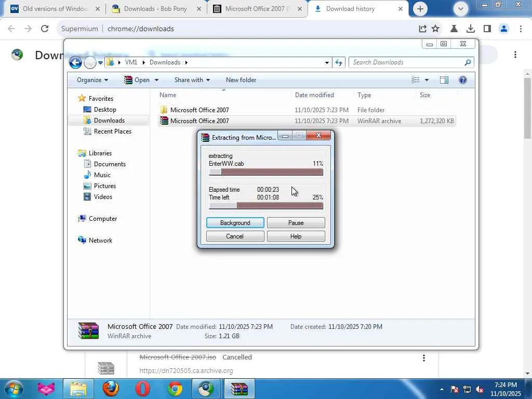Image resolution: width=532 pixels, height=399 pixels.
Task: Click the VM1 breadcrumb in the address bar
Action: coord(131,62)
